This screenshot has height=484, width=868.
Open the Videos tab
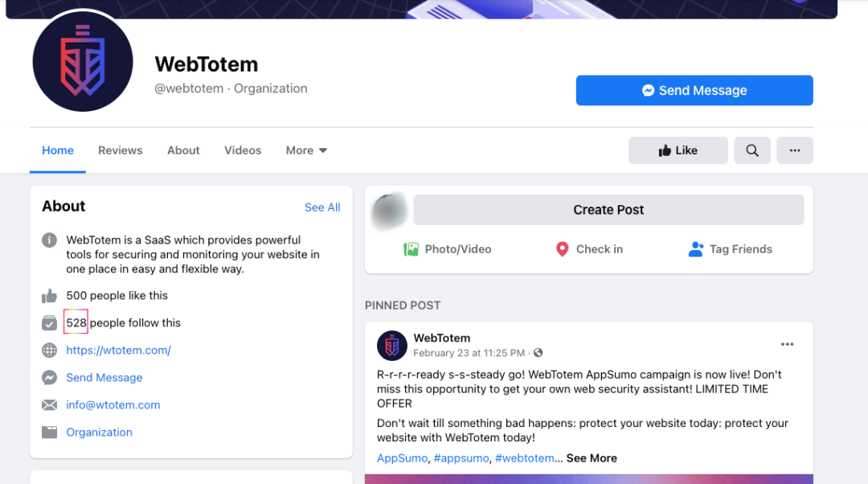click(x=243, y=150)
